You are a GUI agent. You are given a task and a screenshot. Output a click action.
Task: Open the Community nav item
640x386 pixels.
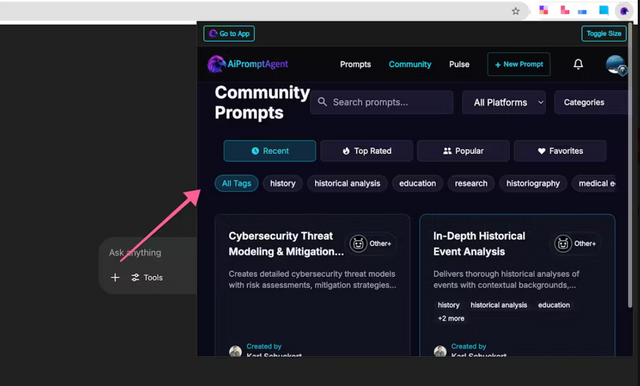tap(410, 64)
